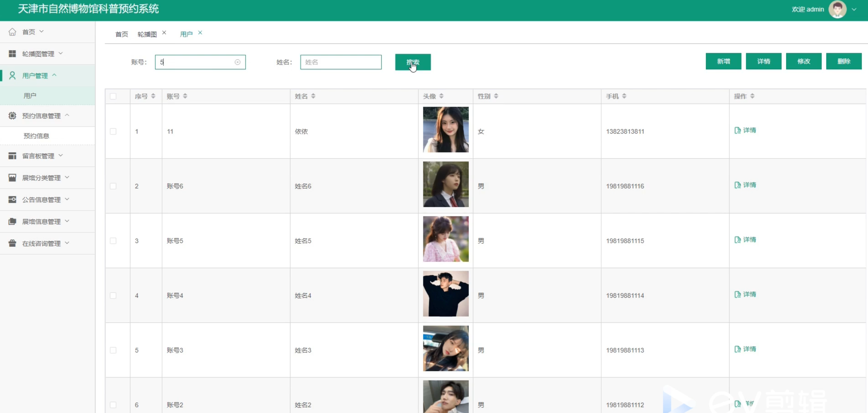The width and height of the screenshot is (868, 413).
Task: Open the admin account dropdown arrow
Action: (854, 10)
